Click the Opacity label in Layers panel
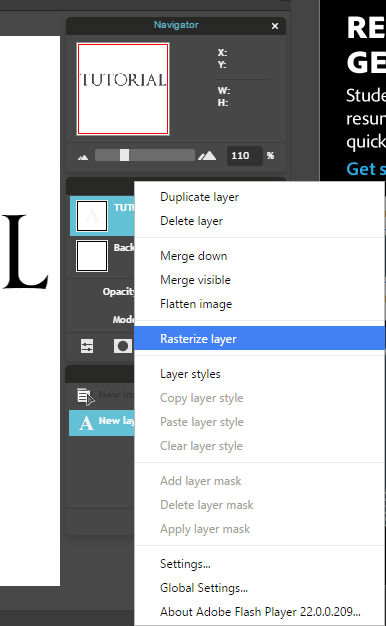 (119, 292)
